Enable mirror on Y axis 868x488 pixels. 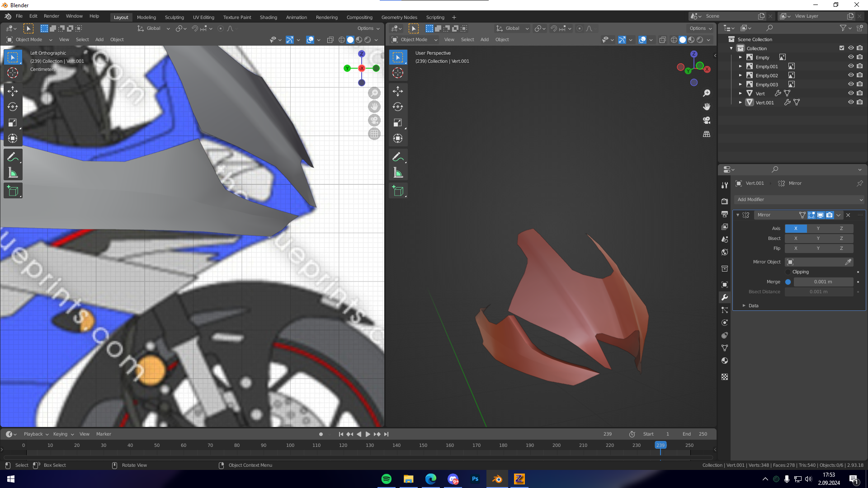point(818,229)
